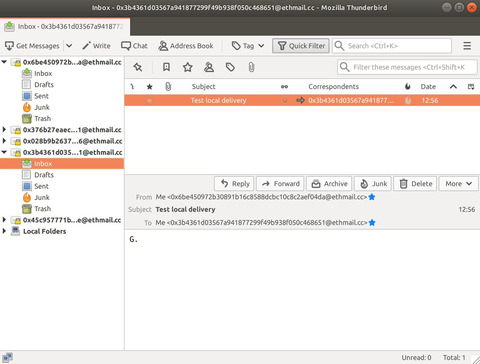Sort by thread column icon
The image size is (480, 364).
click(132, 87)
